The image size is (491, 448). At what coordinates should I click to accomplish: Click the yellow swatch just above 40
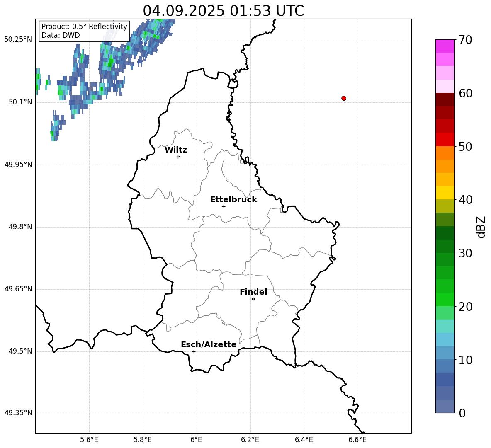point(445,193)
